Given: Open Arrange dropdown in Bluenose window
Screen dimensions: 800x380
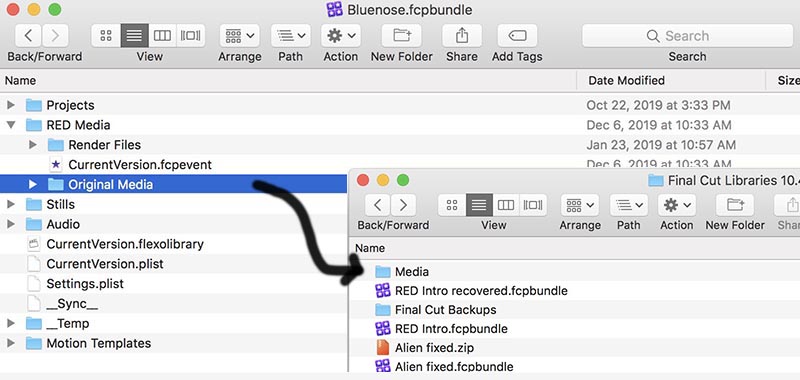Looking at the screenshot, I should (240, 36).
